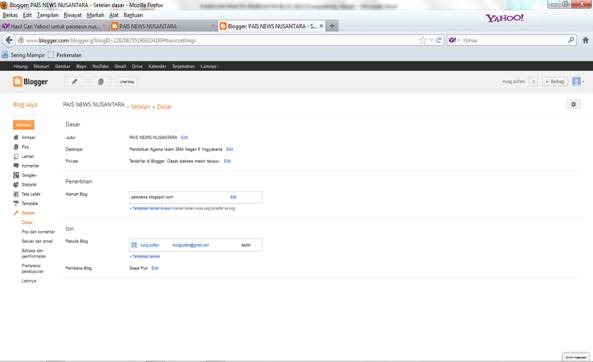Image resolution: width=593 pixels, height=362 pixels.
Task: Click the magnifier in Yahoo search box
Action: coord(571,40)
